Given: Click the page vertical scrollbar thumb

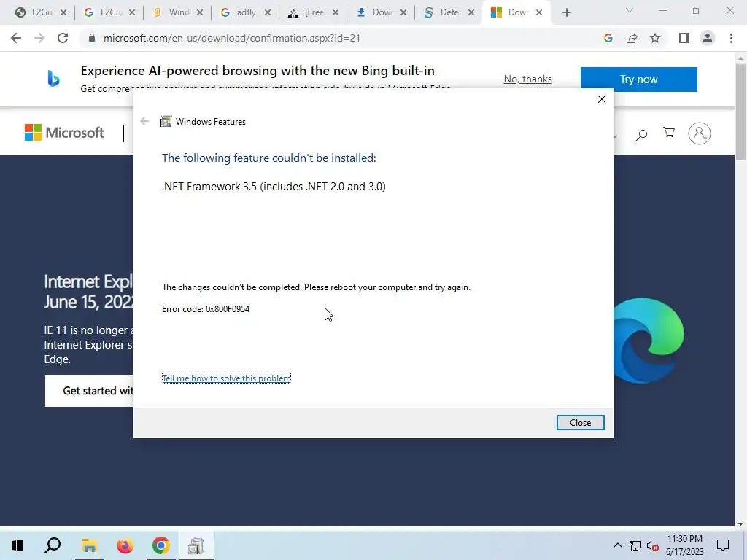Looking at the screenshot, I should (x=741, y=112).
